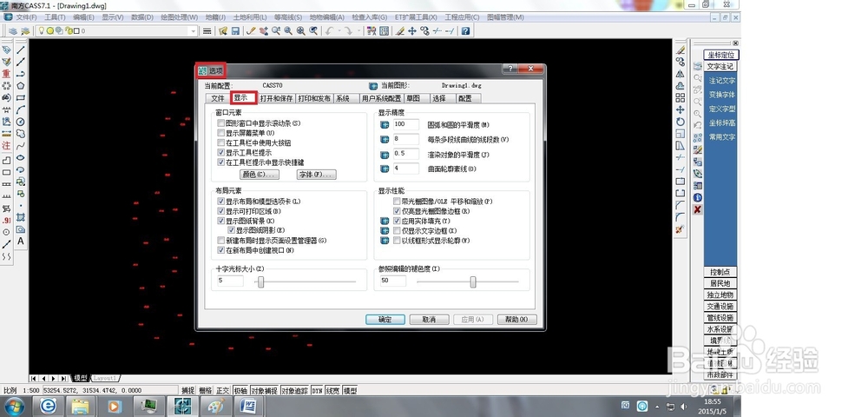
Task: Click the 坐标定位 panel button
Action: [721, 55]
